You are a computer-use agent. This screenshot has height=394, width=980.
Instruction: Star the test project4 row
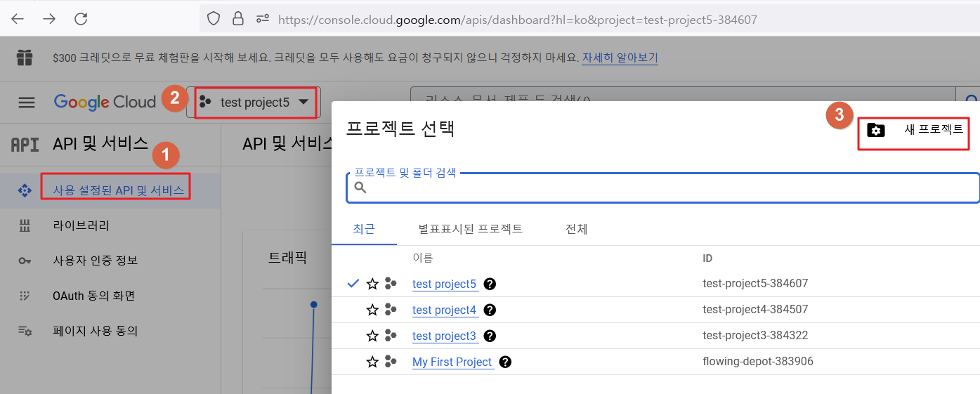(372, 310)
